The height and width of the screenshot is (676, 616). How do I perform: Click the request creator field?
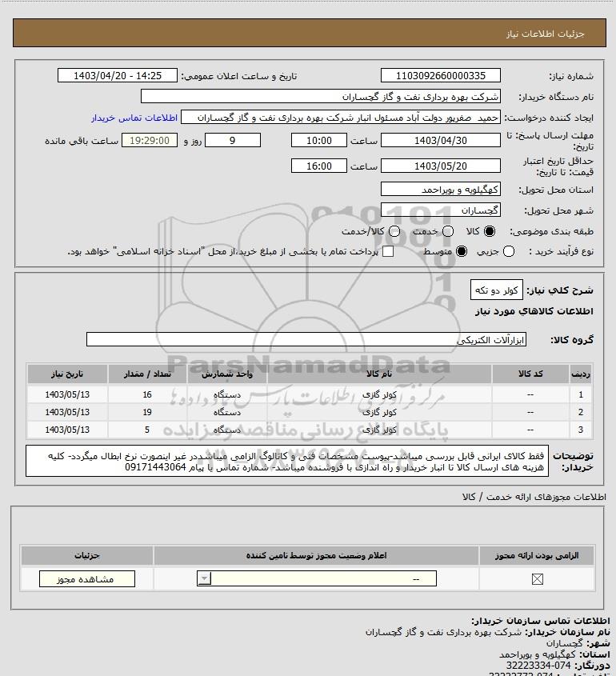(341, 118)
